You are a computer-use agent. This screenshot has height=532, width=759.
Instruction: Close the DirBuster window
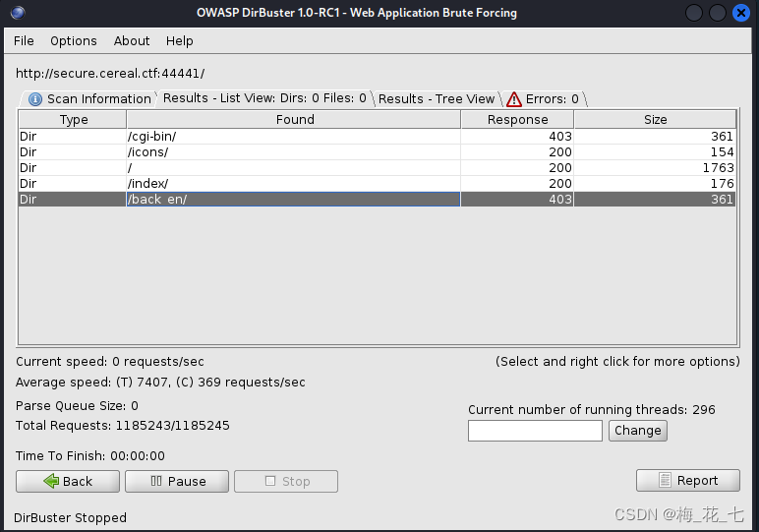pos(740,13)
